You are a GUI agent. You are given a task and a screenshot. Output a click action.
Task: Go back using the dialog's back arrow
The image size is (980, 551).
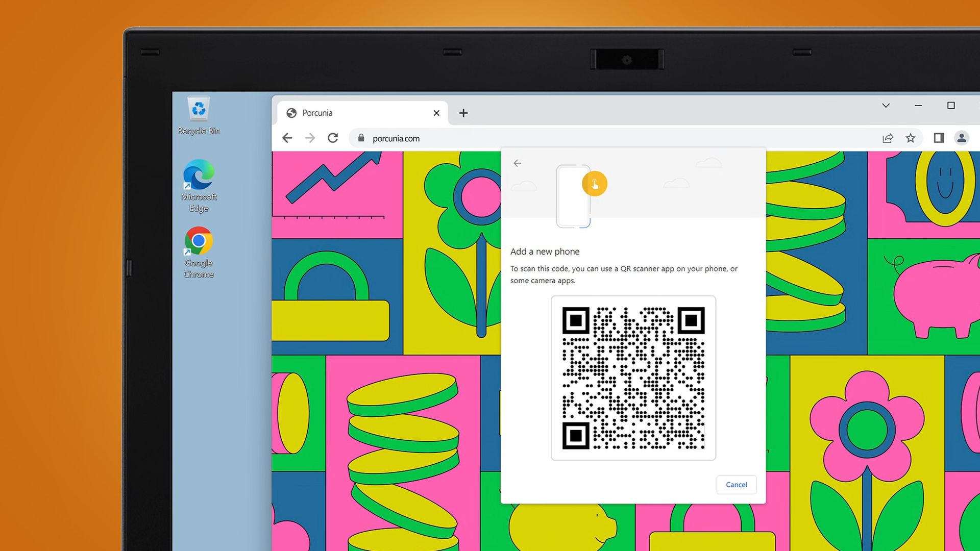pyautogui.click(x=517, y=163)
